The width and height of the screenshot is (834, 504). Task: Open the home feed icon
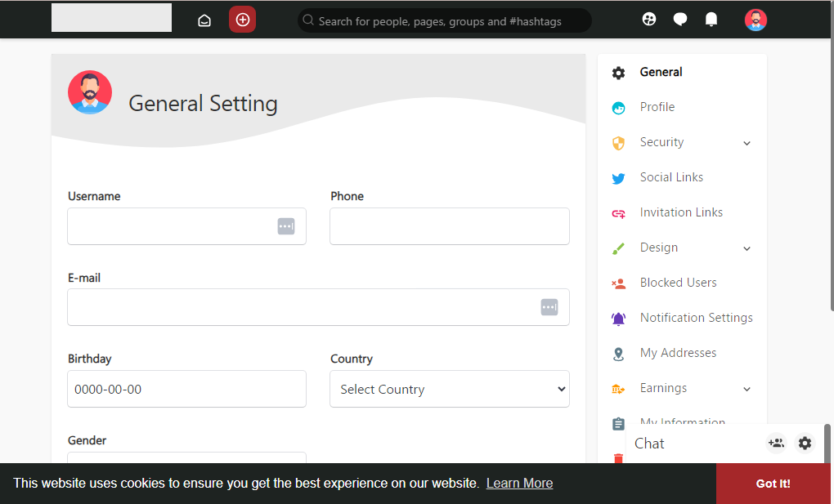coord(204,20)
